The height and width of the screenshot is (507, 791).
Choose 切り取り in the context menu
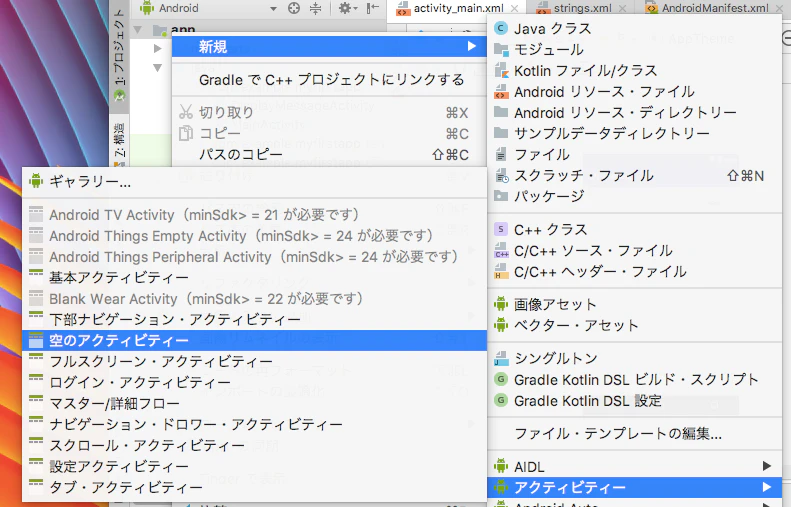tap(329, 112)
